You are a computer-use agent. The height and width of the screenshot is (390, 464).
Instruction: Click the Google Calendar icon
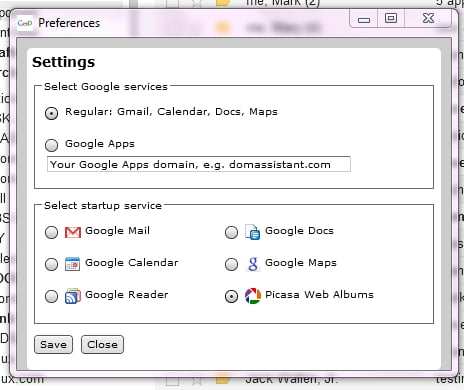[72, 264]
